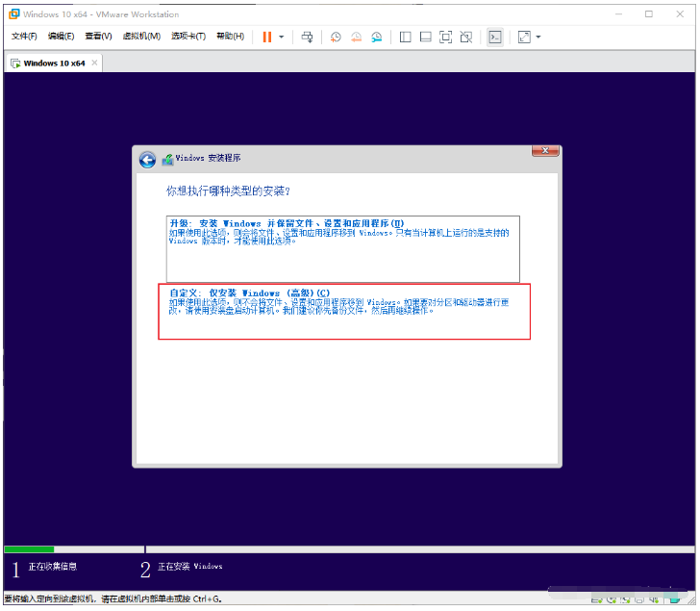Expand the stretch display dropdown arrow
This screenshot has width=700, height=611.
(x=537, y=37)
